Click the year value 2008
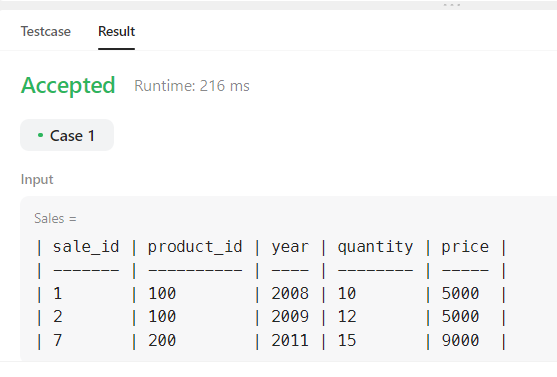This screenshot has width=557, height=377. click(290, 293)
